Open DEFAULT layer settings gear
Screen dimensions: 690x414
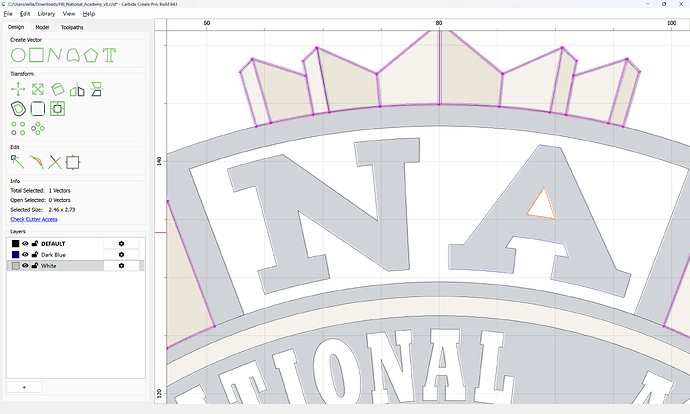[x=121, y=244]
